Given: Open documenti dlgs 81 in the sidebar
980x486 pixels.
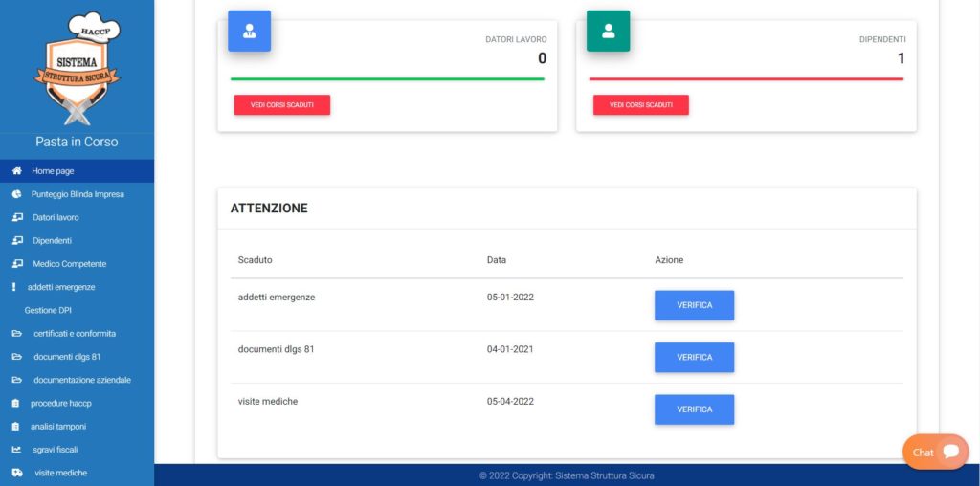Looking at the screenshot, I should (x=77, y=357).
